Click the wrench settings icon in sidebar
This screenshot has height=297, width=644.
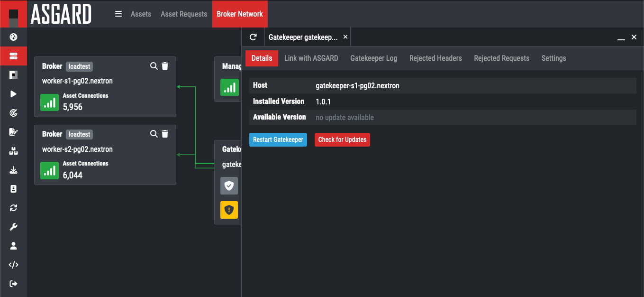pos(13,227)
